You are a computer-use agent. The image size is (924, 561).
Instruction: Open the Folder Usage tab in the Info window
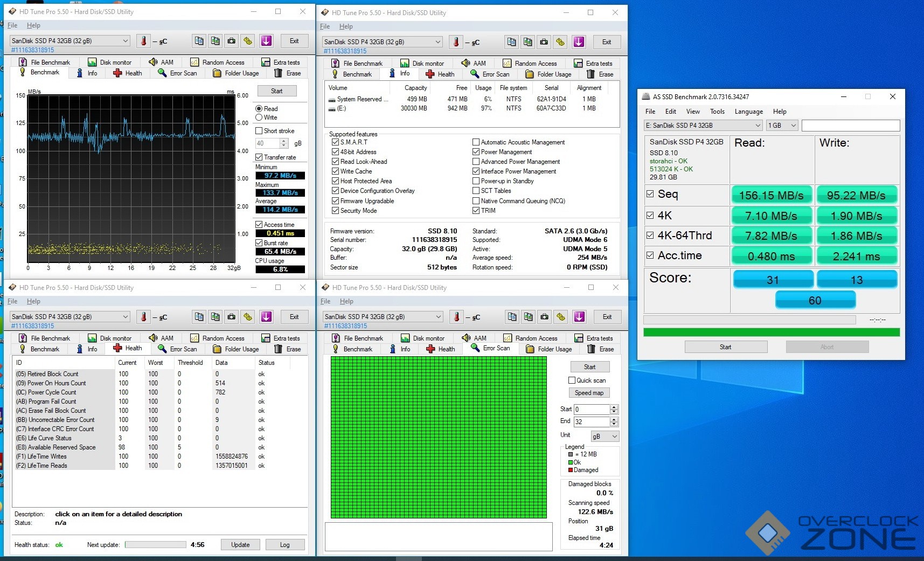tap(548, 74)
